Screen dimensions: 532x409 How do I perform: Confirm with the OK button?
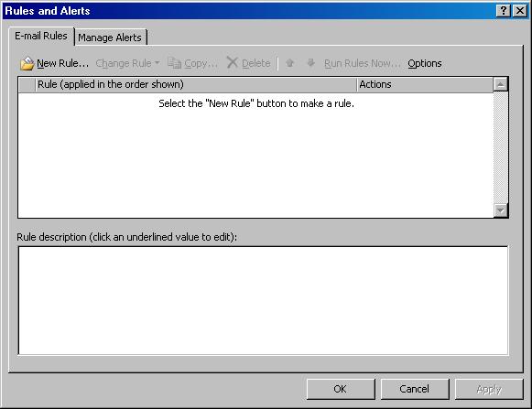pos(341,389)
